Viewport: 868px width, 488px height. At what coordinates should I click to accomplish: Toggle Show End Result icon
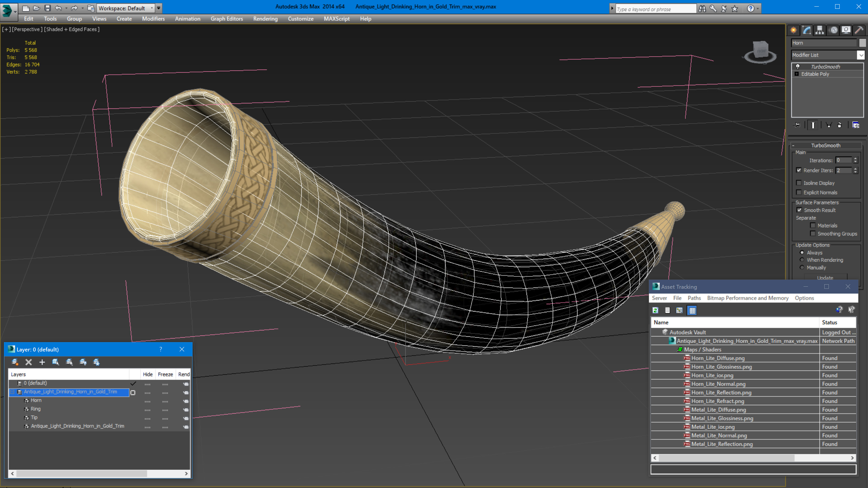(x=813, y=125)
